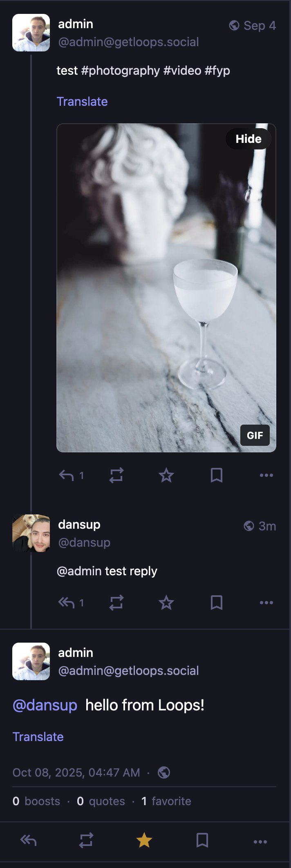Reply to the hello from Loops post
Screen dimensions: 291x868
click(x=29, y=840)
